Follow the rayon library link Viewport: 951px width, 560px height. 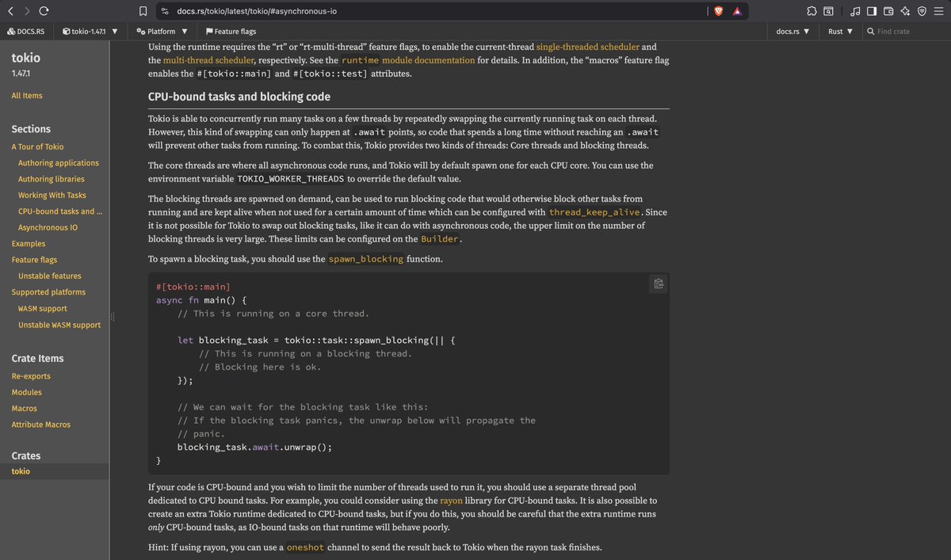coord(452,501)
